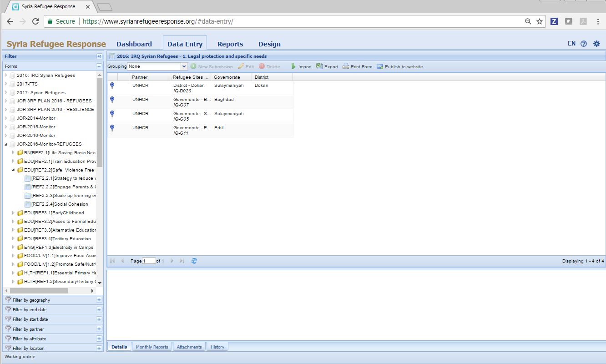Open the Monthly Reports tab
Viewport: 606px width, 364px height.
[x=152, y=347]
